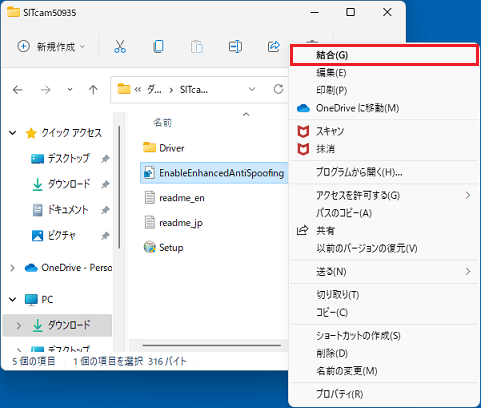Click the Rename icon in toolbar
This screenshot has height=408, width=481.
click(235, 46)
